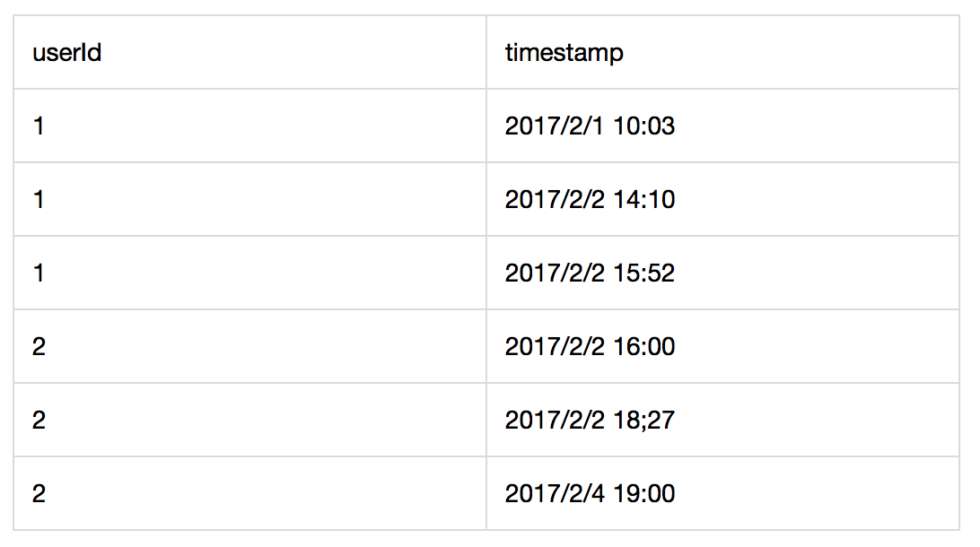Screen dimensions: 980x547
Task: Click the time value 16:00
Action: (643, 346)
